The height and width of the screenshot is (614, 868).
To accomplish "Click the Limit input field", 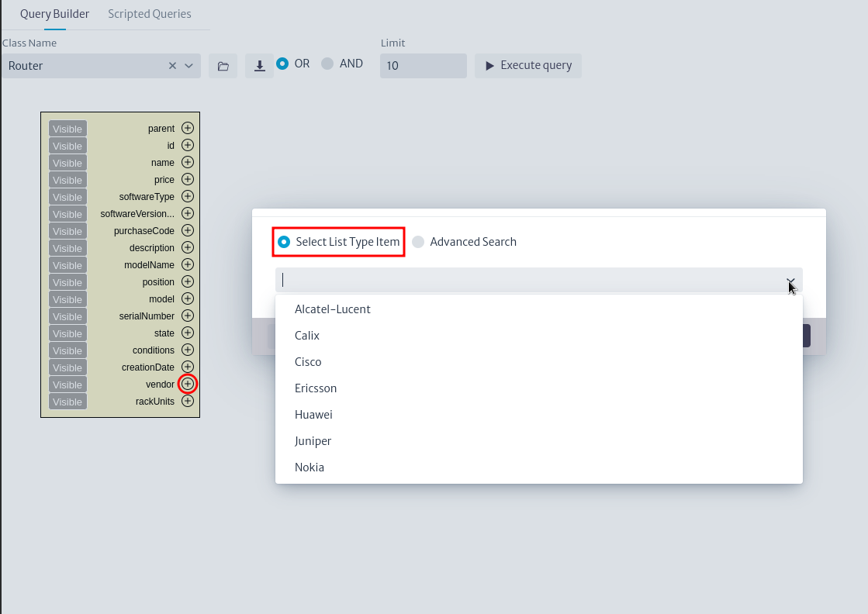I will [x=423, y=66].
